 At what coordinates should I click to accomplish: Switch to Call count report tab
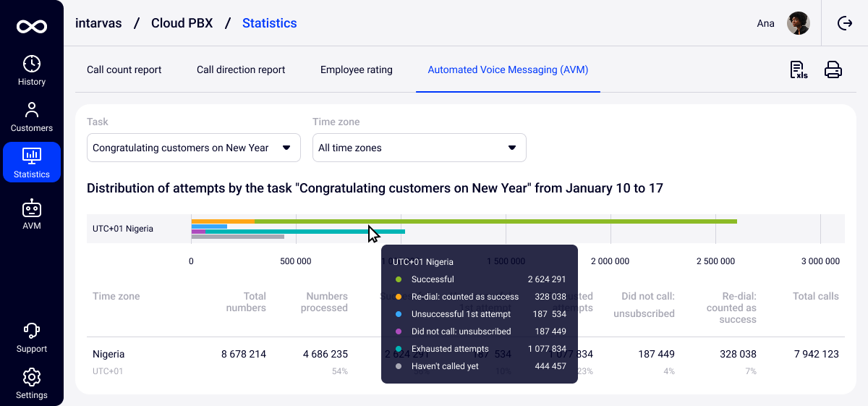[x=124, y=70]
